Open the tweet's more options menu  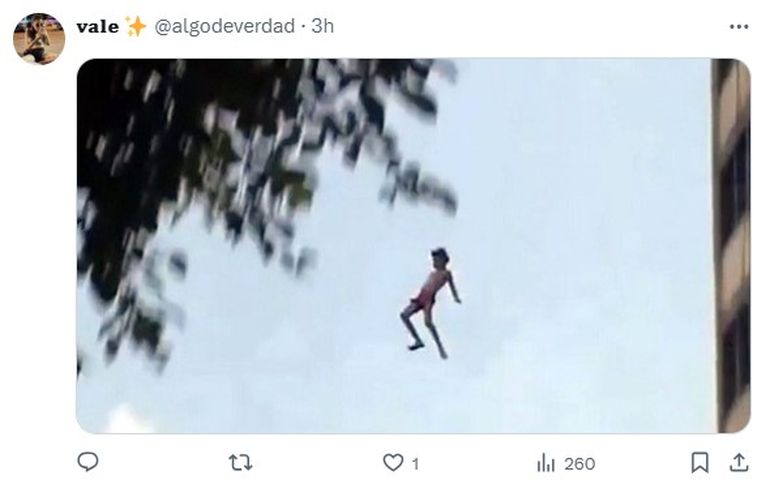click(739, 27)
